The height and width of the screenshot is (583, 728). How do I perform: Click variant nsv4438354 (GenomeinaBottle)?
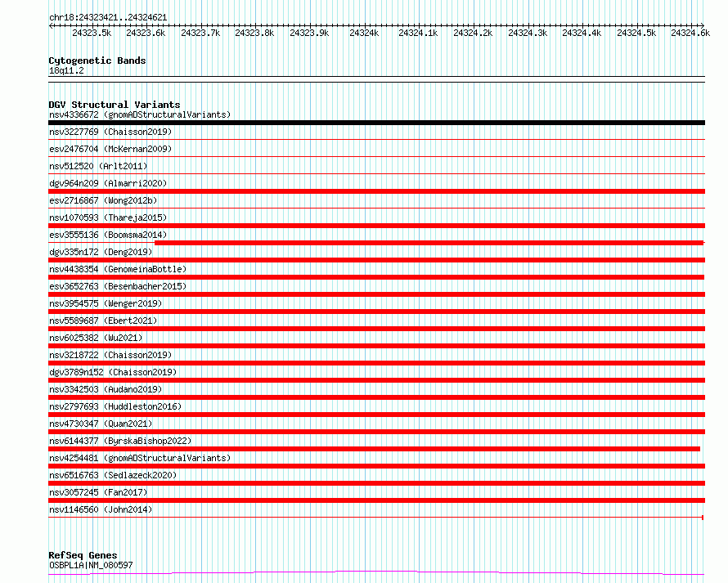tap(118, 269)
